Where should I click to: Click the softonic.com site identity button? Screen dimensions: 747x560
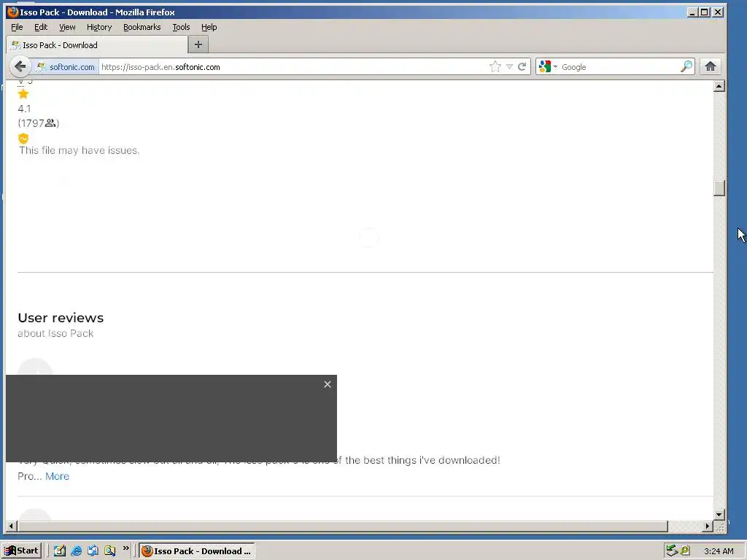click(x=66, y=66)
